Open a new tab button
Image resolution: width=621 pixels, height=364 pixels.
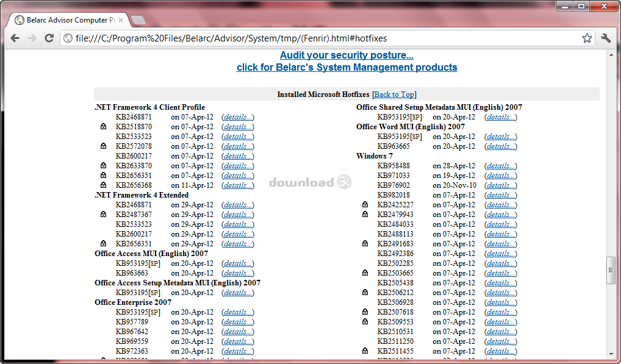point(138,20)
